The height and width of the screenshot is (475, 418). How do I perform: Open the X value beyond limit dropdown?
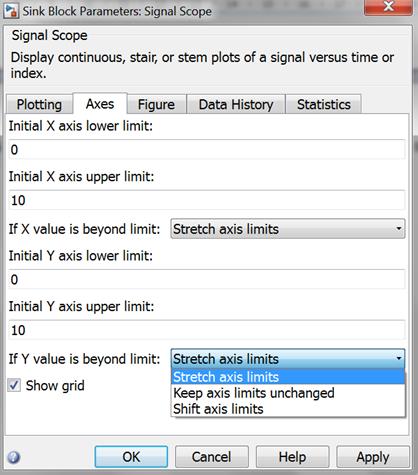pyautogui.click(x=288, y=229)
